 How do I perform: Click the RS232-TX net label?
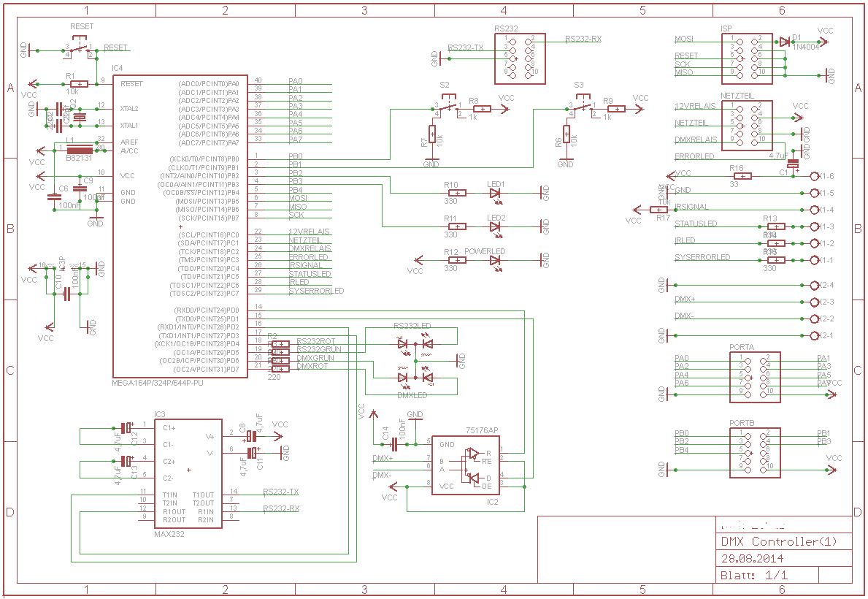tap(465, 45)
